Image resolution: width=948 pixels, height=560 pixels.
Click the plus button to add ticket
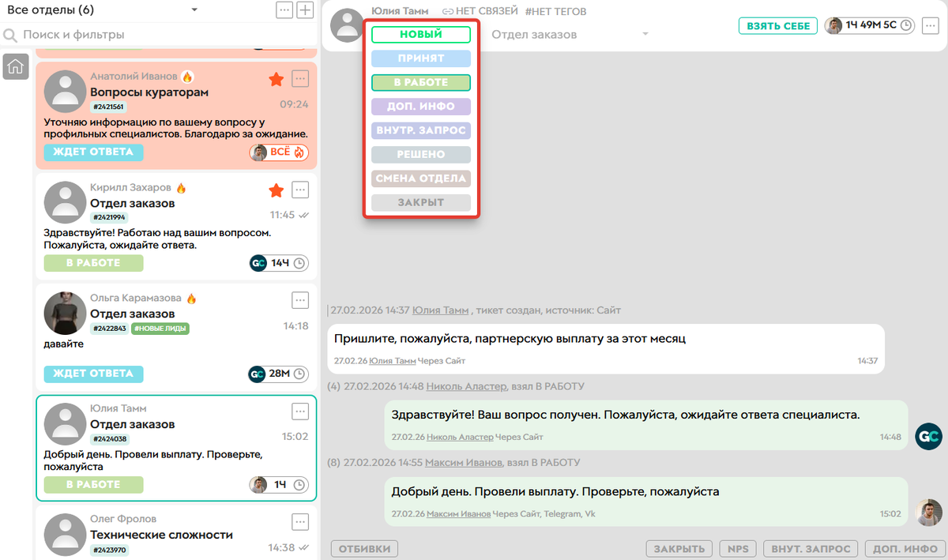click(305, 10)
